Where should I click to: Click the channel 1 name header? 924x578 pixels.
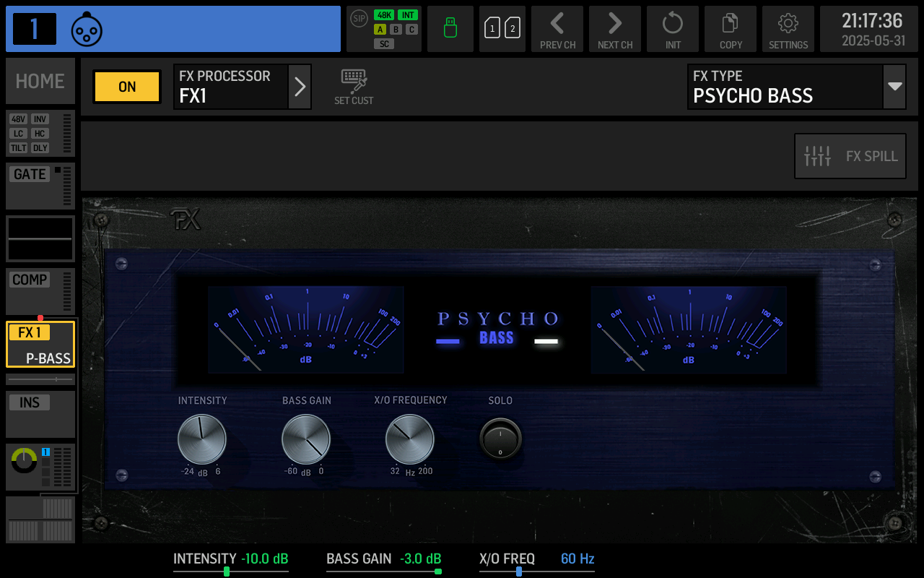[173, 29]
